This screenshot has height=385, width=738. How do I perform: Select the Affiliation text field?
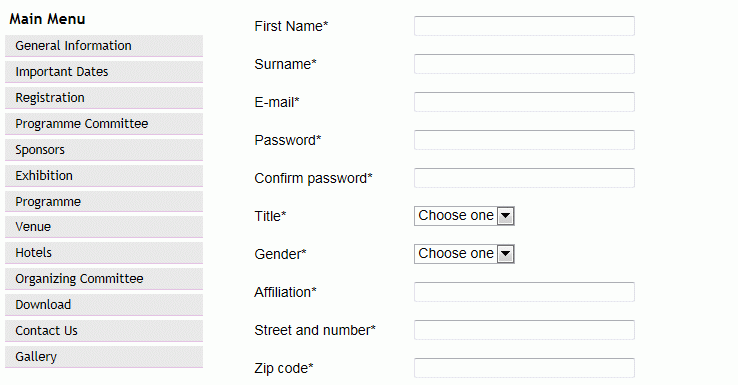pyautogui.click(x=524, y=292)
